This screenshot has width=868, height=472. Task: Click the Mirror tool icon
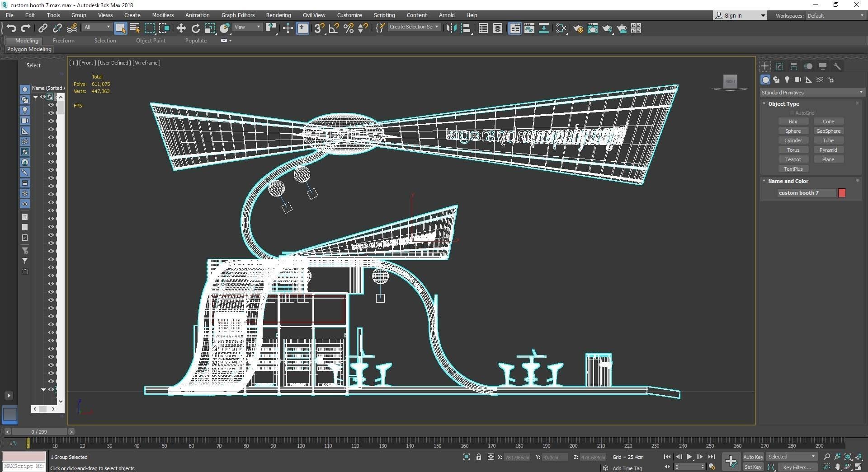[451, 28]
